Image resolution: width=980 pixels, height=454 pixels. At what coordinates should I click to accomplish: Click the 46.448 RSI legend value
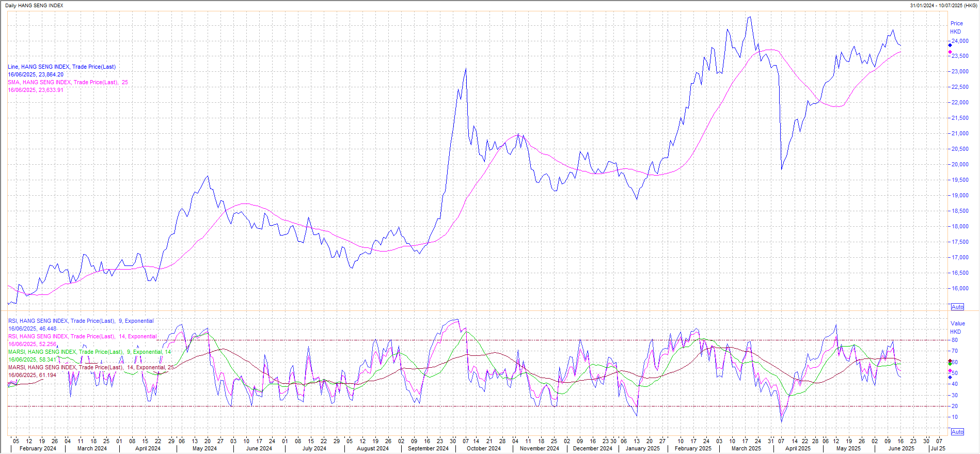click(x=48, y=328)
